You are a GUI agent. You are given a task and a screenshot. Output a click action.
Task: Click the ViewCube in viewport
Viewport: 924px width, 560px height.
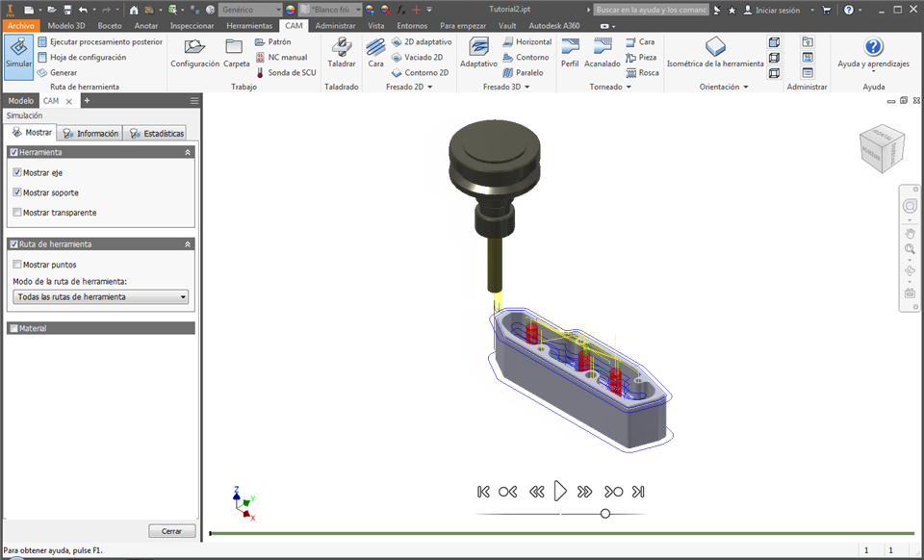[882, 148]
